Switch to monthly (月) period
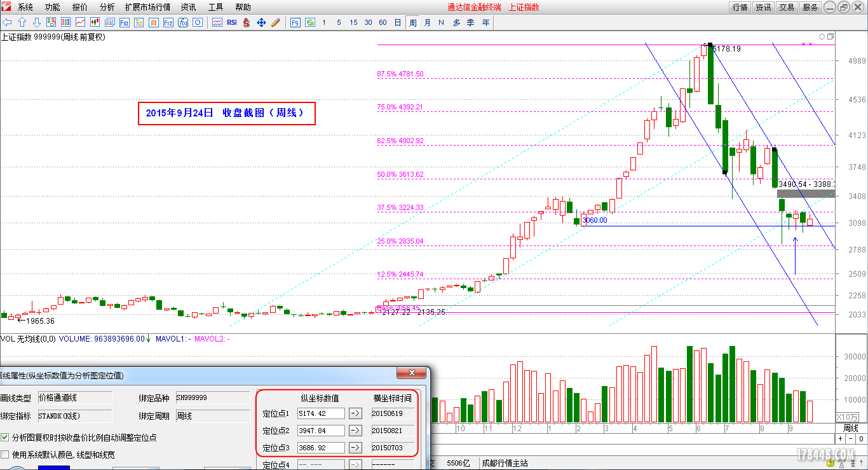This screenshot has width=868, height=470. pyautogui.click(x=427, y=22)
